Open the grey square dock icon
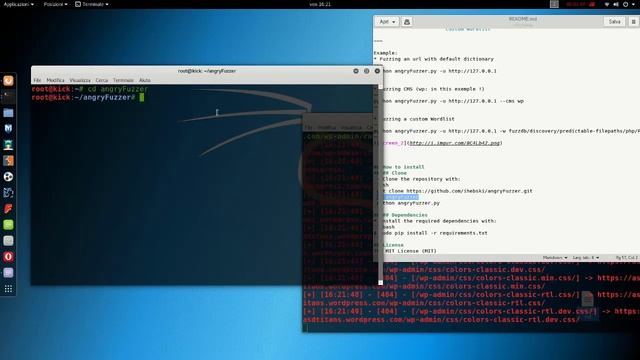This screenshot has height=360, width=640. tap(8, 240)
